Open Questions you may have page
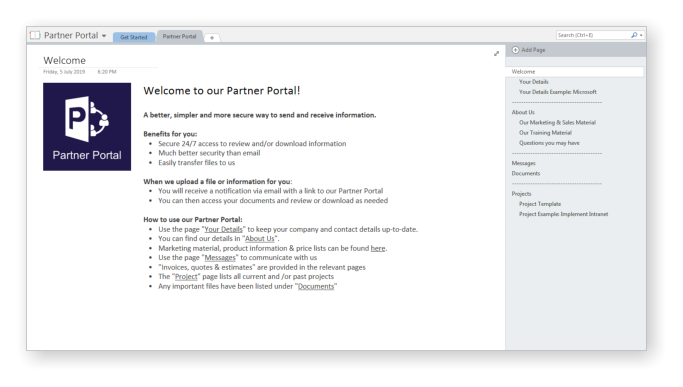Screen dimensions: 683x387 549,143
